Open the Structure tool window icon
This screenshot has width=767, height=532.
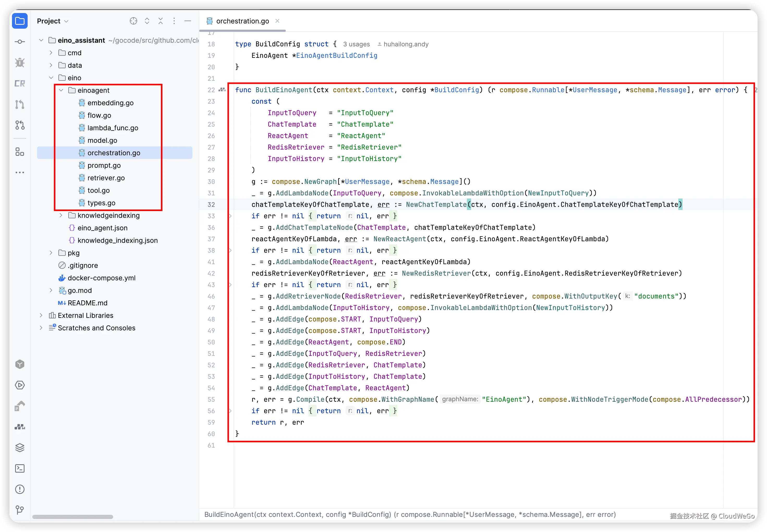20,152
